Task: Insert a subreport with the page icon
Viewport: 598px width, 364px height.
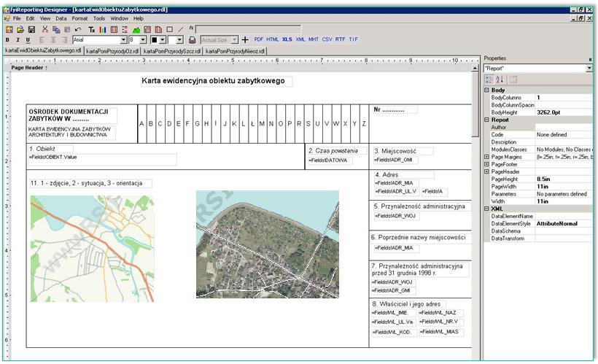Action: tap(158, 29)
